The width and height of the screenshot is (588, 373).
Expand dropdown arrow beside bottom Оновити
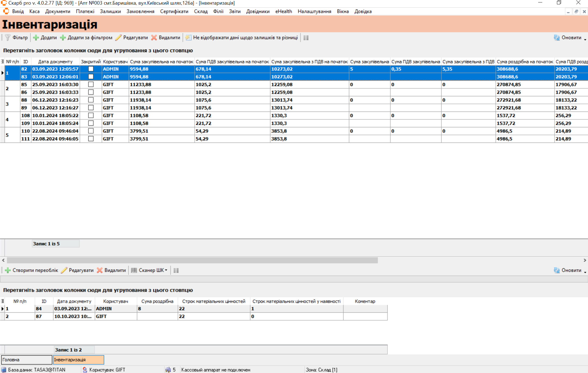(x=585, y=272)
